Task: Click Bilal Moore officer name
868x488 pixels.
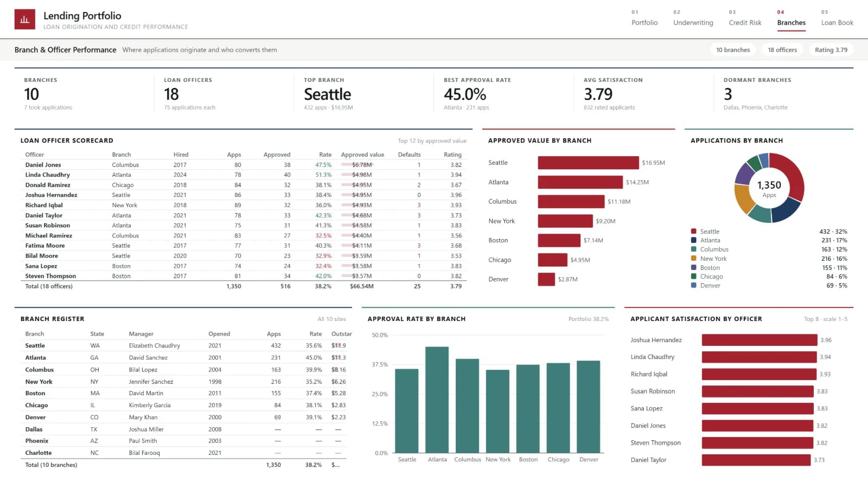Action: click(42, 256)
